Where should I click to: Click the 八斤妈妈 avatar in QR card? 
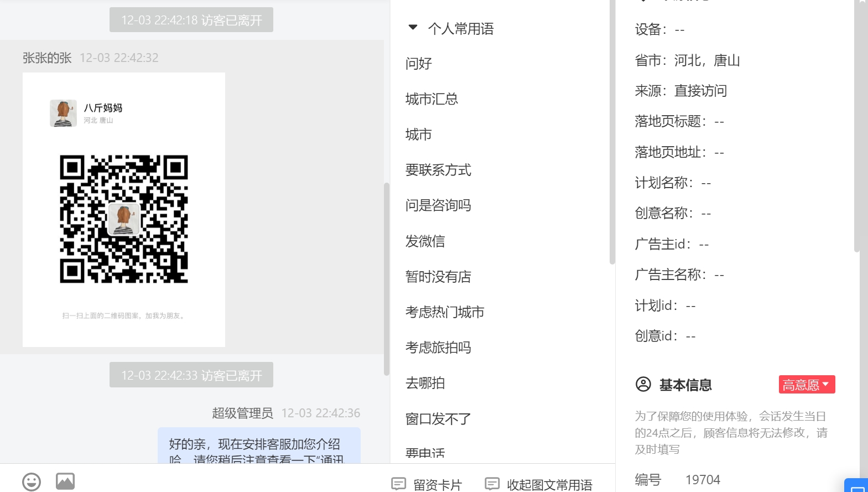(63, 113)
